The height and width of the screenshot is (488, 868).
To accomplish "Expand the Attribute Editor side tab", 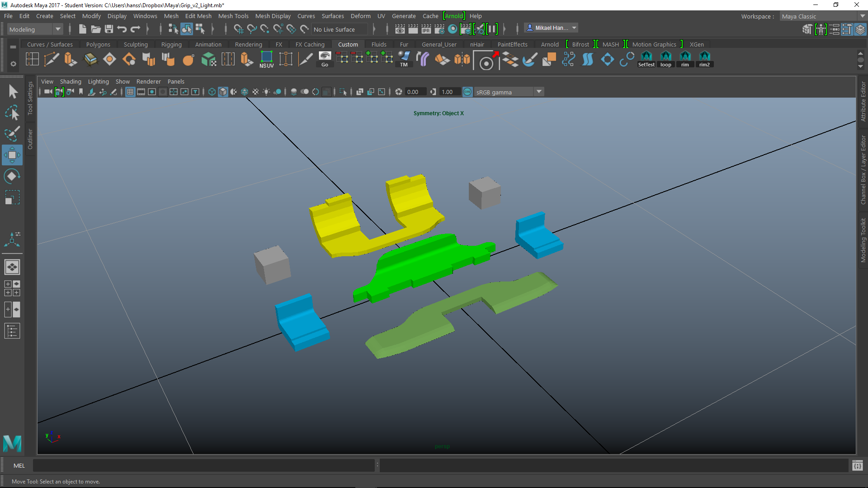I will pos(863,101).
